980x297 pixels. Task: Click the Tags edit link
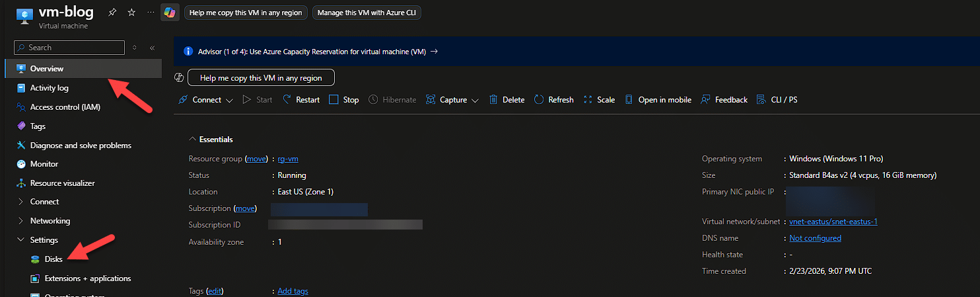pos(215,291)
